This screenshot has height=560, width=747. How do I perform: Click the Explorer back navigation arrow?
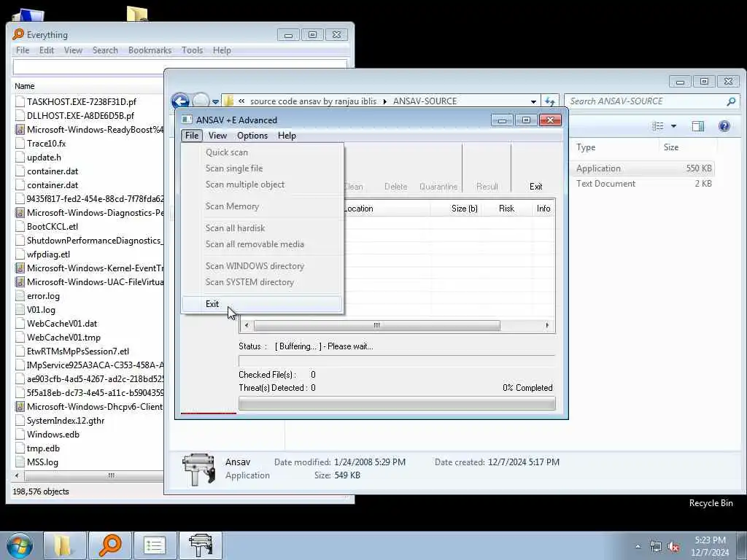(181, 101)
